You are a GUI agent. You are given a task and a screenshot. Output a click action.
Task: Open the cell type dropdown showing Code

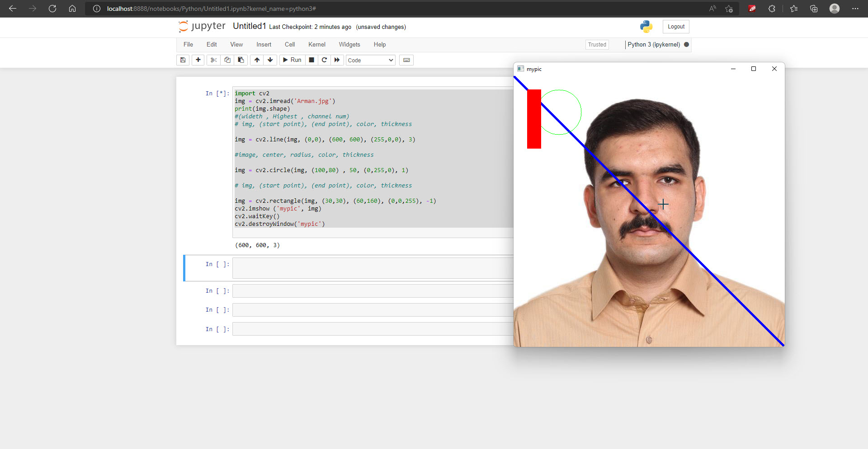click(x=370, y=60)
